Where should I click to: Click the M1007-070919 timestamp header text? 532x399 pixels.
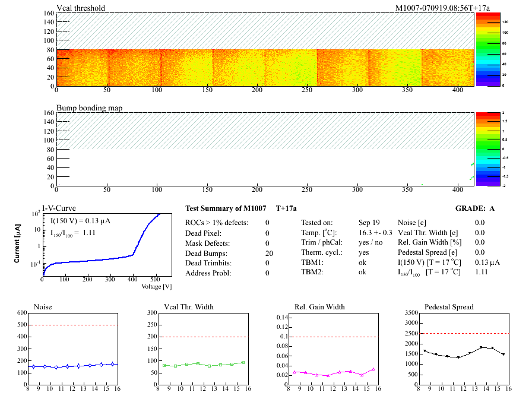442,8
